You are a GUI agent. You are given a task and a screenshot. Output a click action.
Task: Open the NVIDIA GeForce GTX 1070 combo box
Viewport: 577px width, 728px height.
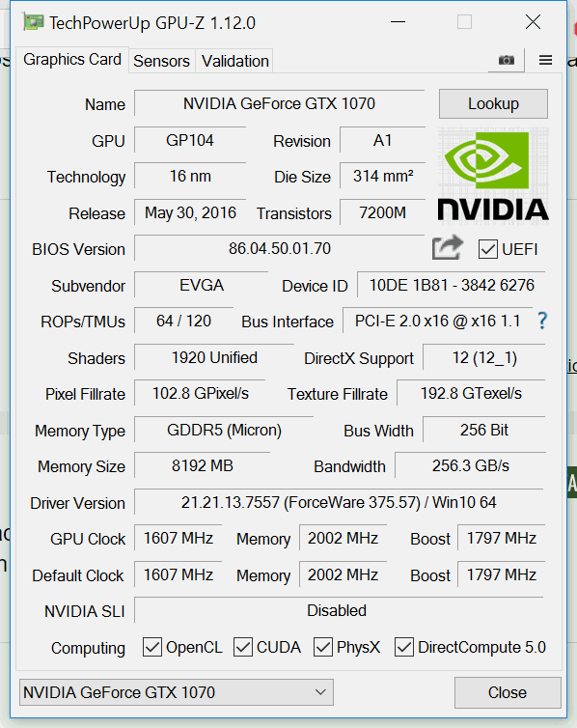177,692
